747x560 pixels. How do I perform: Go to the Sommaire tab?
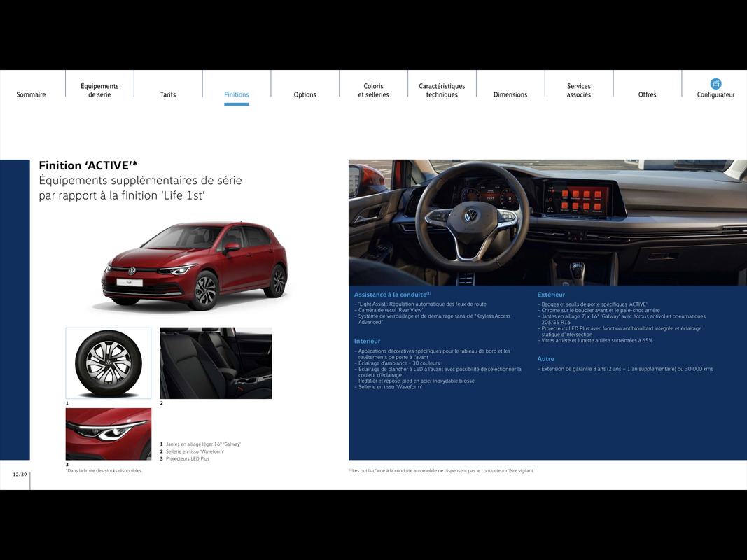[31, 94]
